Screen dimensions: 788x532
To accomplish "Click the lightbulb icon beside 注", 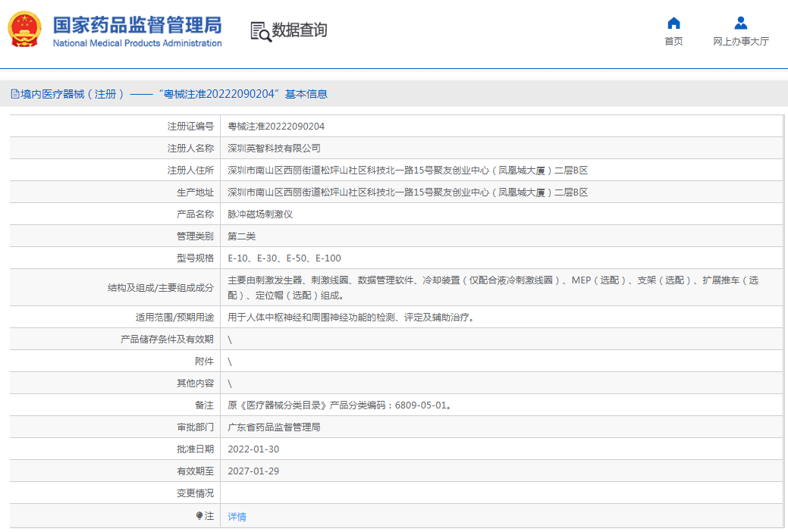I will (199, 516).
